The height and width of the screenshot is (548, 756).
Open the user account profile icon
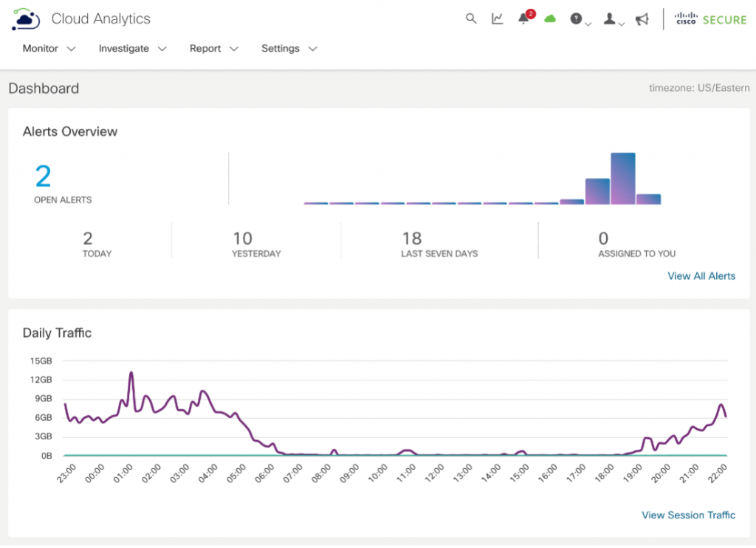pos(611,19)
